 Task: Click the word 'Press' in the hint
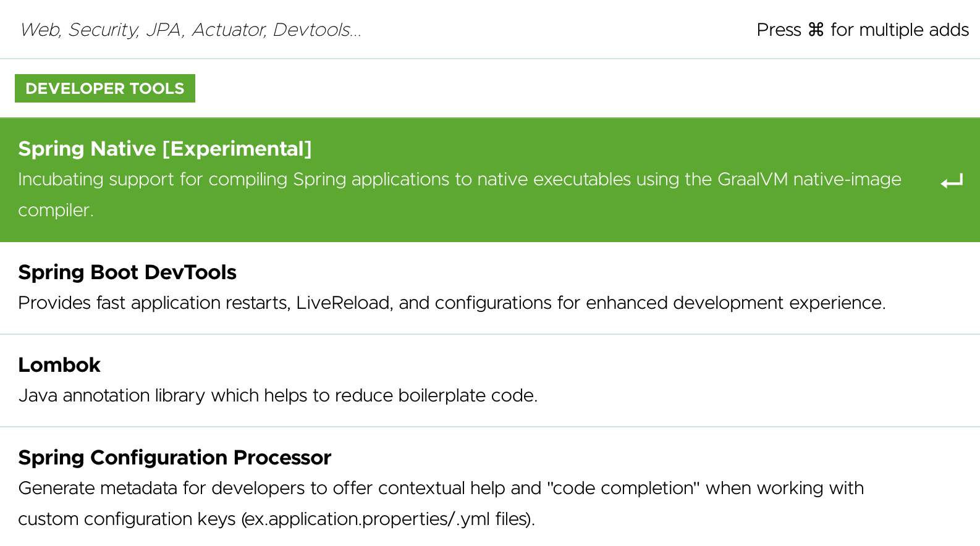coord(779,30)
